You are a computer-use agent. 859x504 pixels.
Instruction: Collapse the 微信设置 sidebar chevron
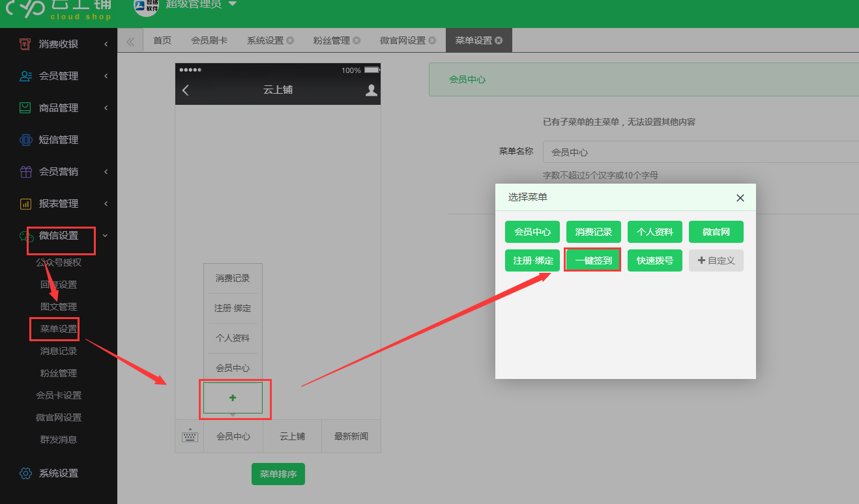click(x=106, y=235)
